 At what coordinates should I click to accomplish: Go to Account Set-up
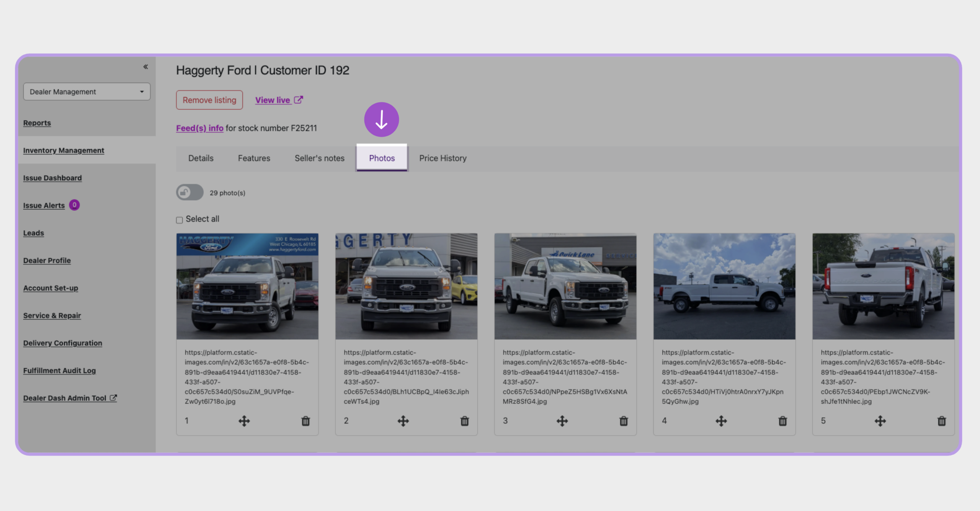click(x=51, y=288)
